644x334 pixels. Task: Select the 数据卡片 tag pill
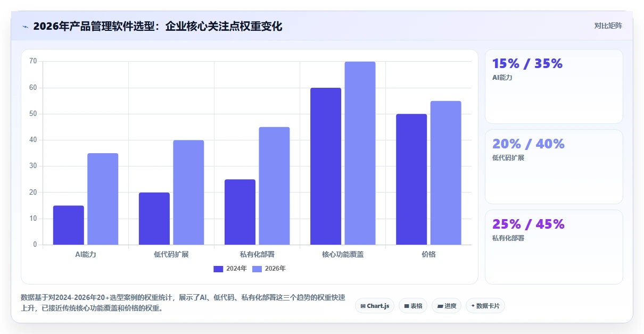(485, 306)
